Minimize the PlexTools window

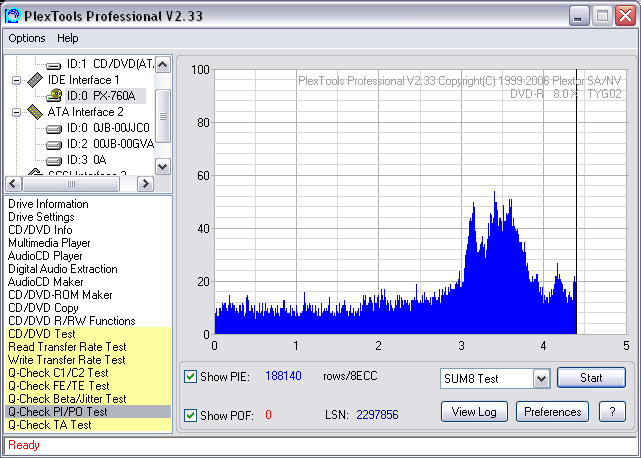578,16
